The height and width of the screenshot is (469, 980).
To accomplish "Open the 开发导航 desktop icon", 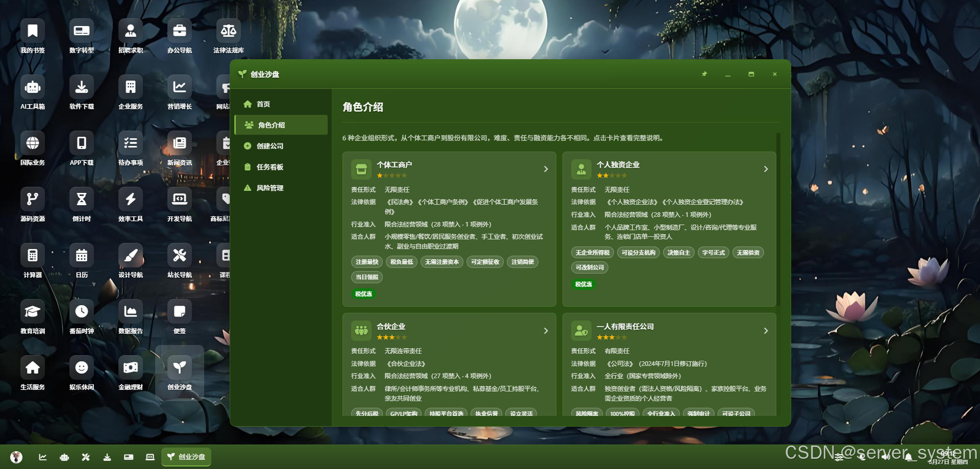I will [x=180, y=204].
